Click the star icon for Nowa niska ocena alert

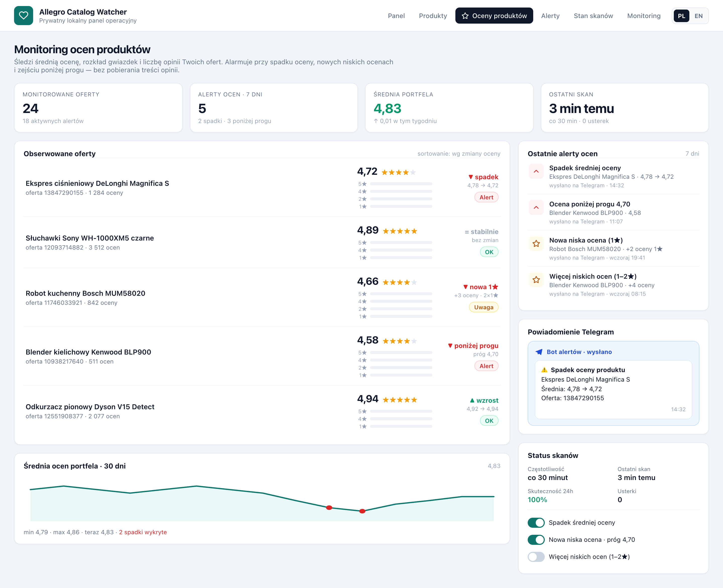point(536,244)
